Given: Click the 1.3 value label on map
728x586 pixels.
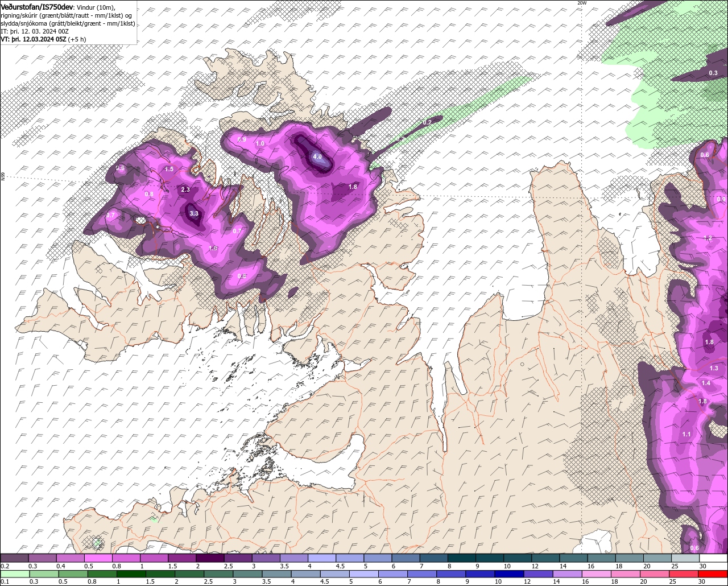Looking at the screenshot, I should click(714, 368).
